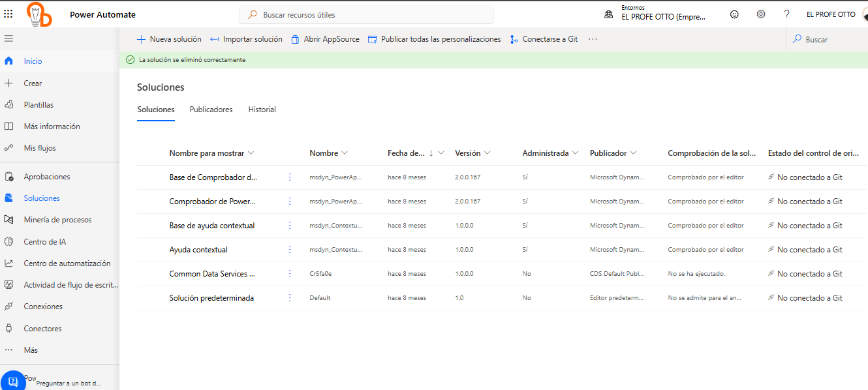
Task: Select the Conectores sidebar icon
Action: [x=8, y=328]
